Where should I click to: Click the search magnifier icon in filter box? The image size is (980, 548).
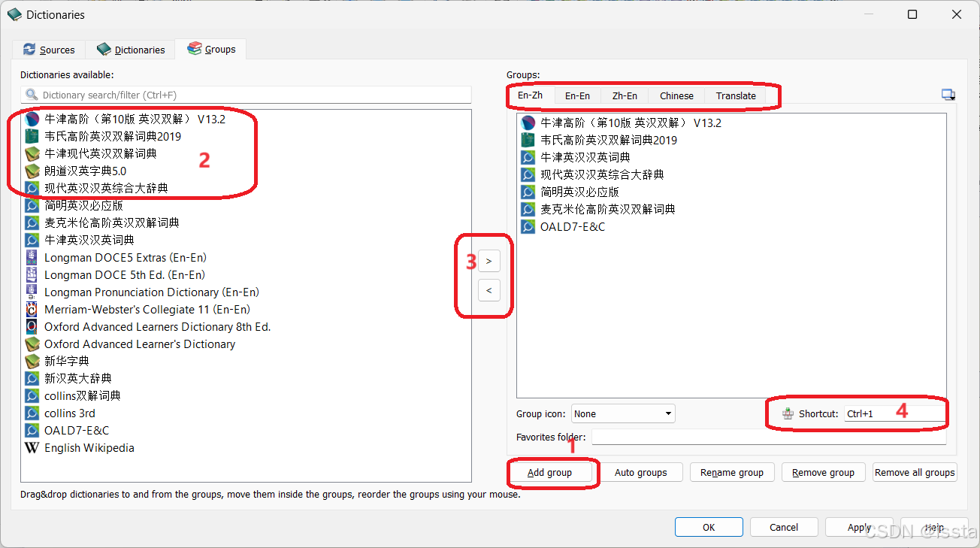[32, 95]
